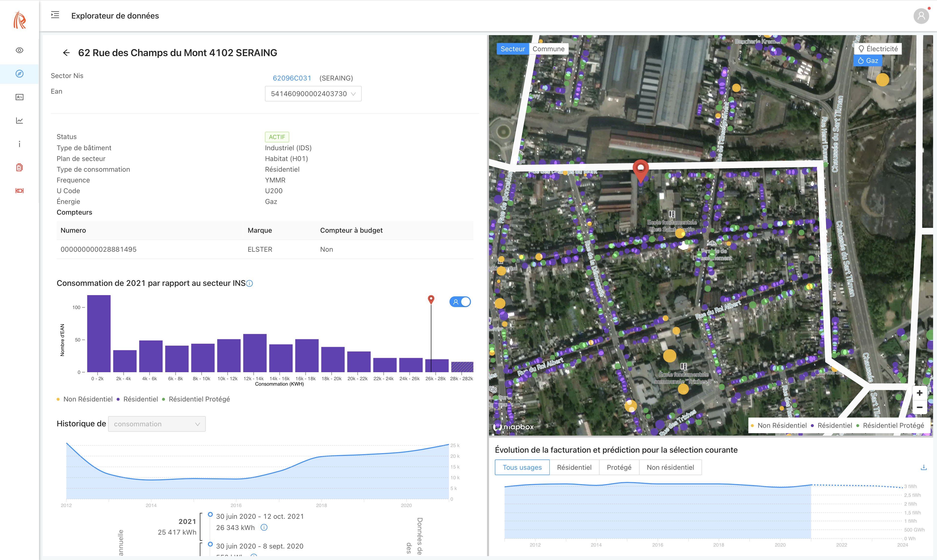Click the Compteur à budget column header
This screenshot has height=560, width=937.
click(351, 230)
